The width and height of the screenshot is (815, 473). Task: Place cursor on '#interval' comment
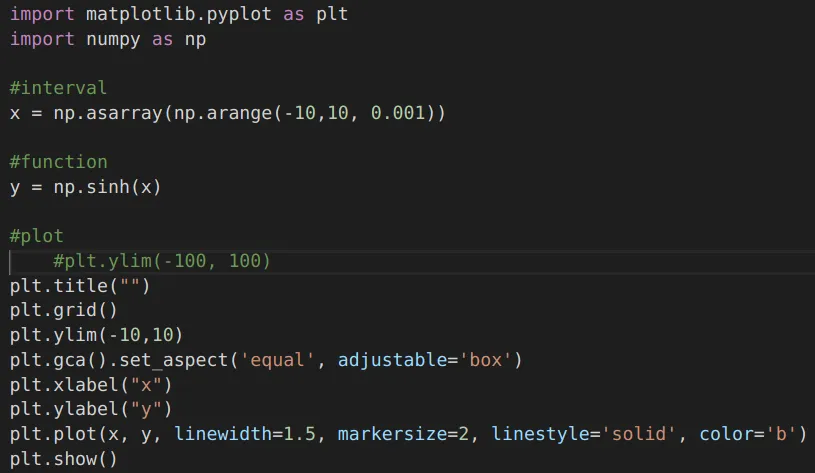click(58, 88)
